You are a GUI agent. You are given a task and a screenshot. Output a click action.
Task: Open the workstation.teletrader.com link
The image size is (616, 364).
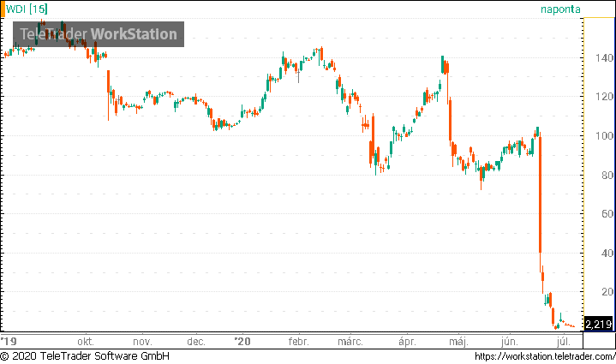[545, 356]
